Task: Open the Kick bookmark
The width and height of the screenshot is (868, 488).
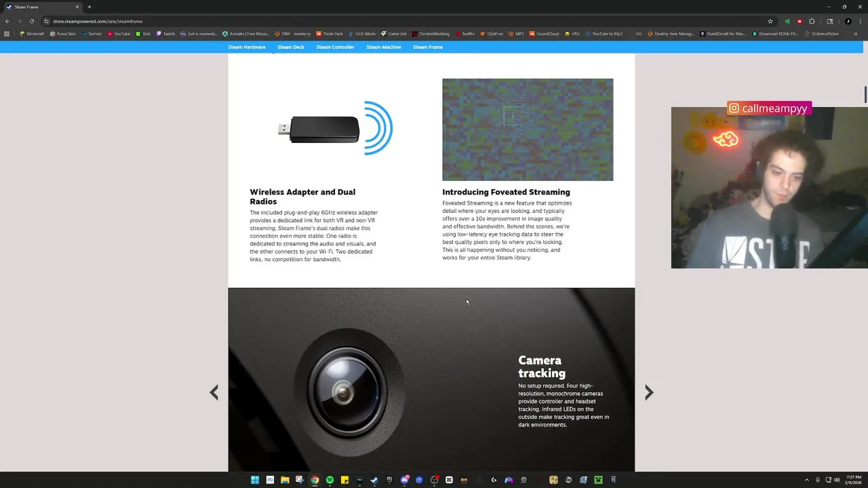Action: point(143,34)
